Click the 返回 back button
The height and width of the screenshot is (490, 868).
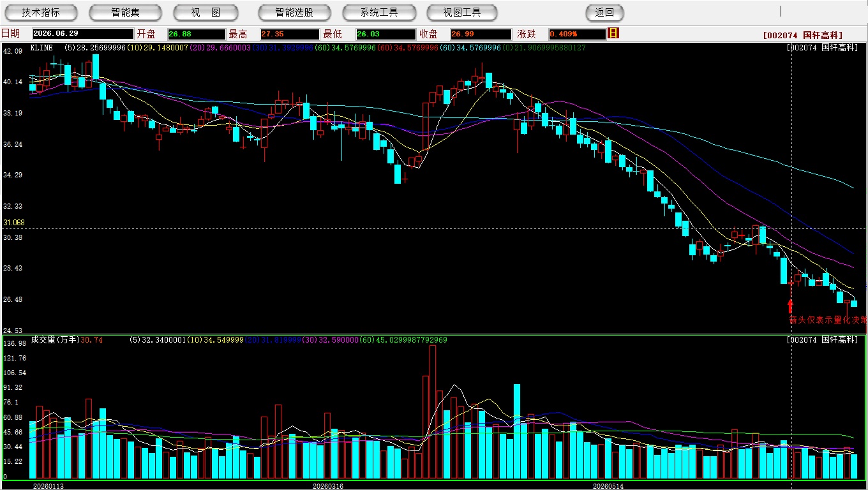604,12
